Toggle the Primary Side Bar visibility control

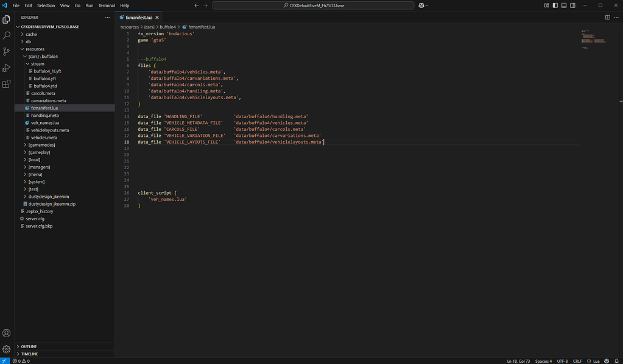555,5
